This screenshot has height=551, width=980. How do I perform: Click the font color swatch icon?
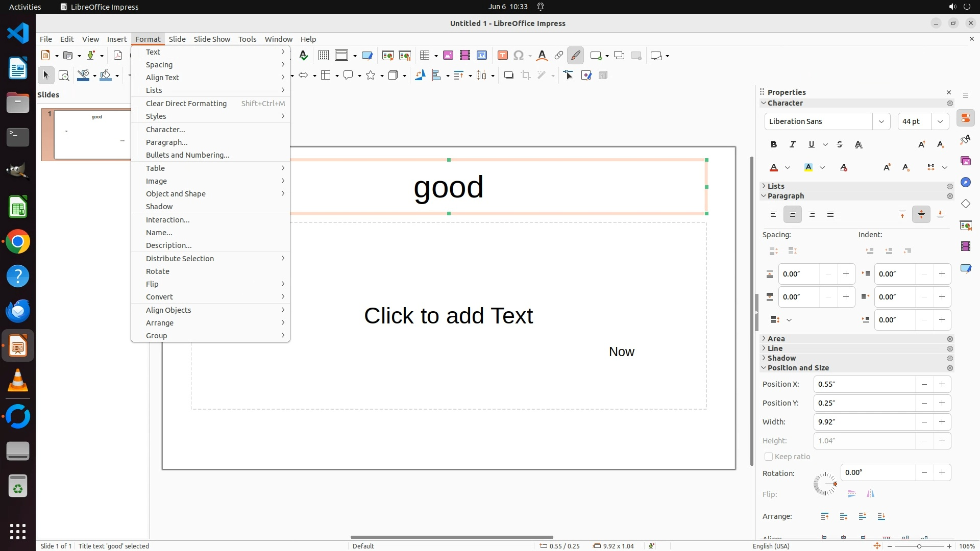tap(774, 168)
